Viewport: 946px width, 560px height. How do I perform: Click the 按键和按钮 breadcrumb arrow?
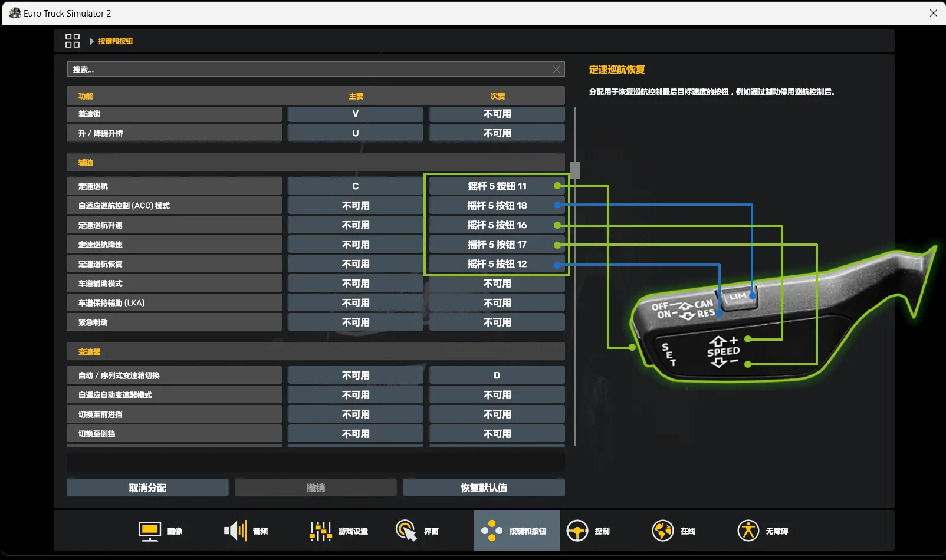point(91,41)
